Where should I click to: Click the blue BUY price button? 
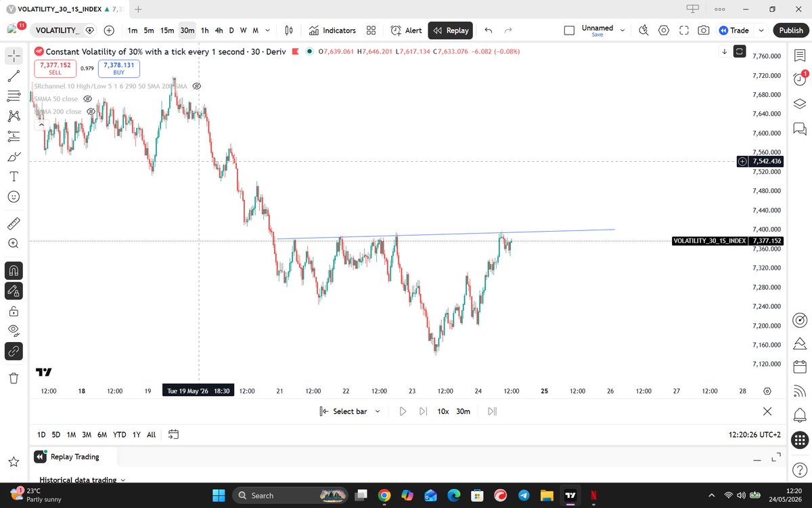(x=119, y=68)
